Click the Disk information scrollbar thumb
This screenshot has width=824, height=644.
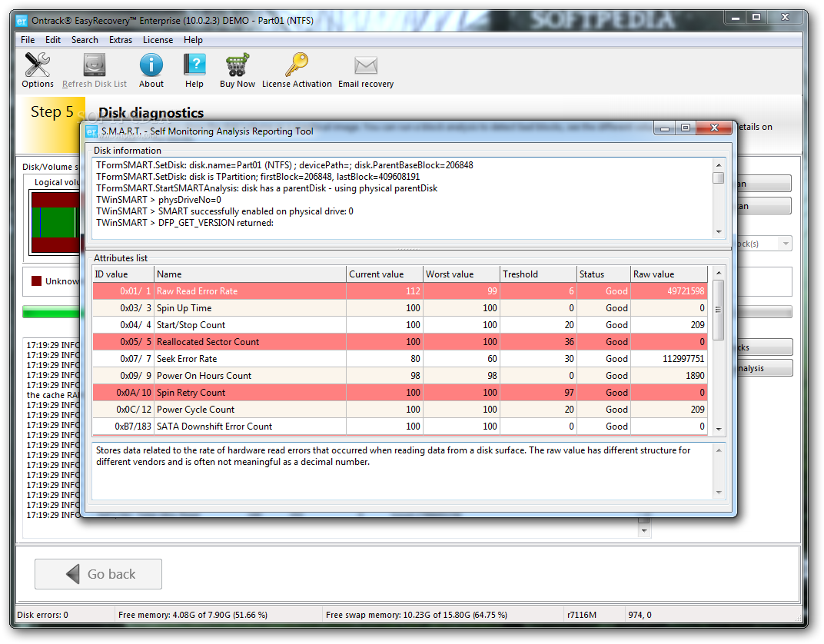point(719,178)
